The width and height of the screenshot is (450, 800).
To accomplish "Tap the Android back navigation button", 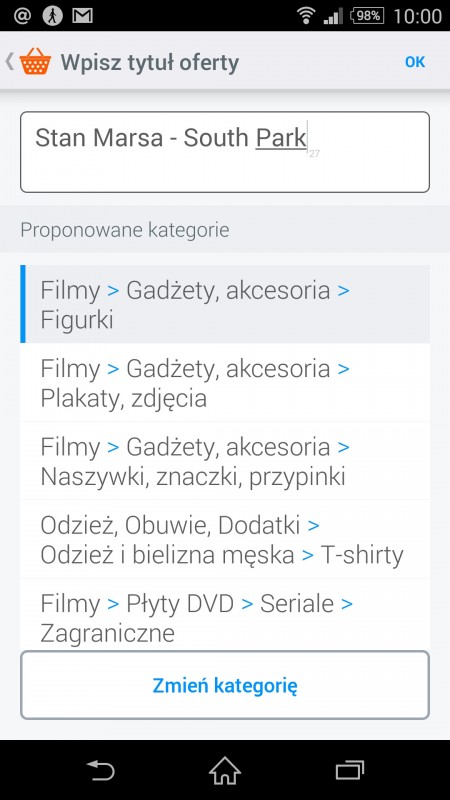I will pos(101,770).
